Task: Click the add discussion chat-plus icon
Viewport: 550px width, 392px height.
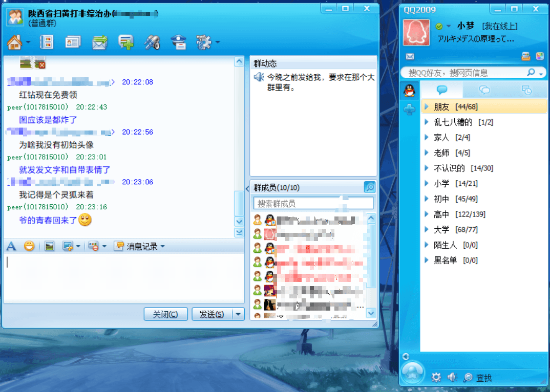Action: tap(126, 42)
